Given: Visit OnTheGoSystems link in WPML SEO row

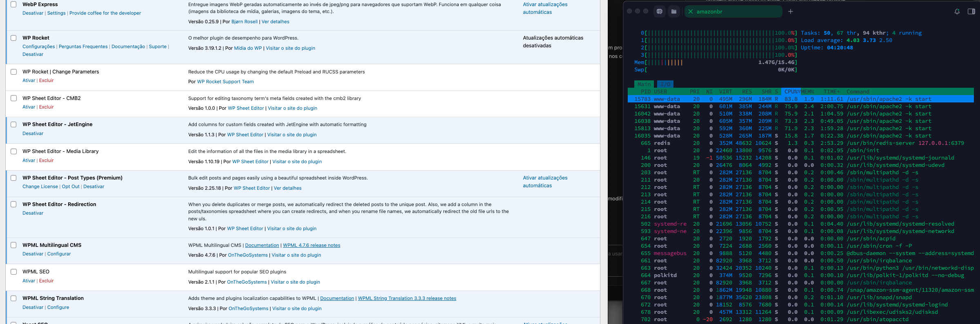Looking at the screenshot, I should click(x=247, y=282).
